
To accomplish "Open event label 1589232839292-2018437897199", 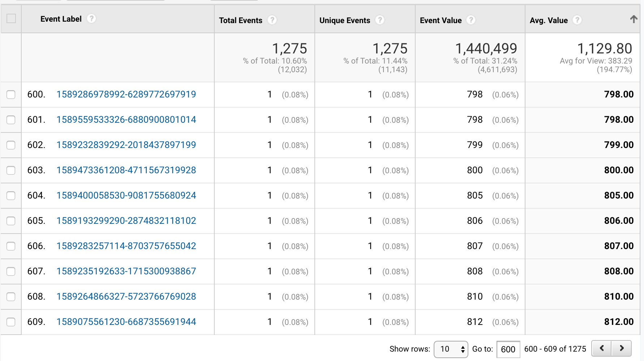I will pos(126,145).
